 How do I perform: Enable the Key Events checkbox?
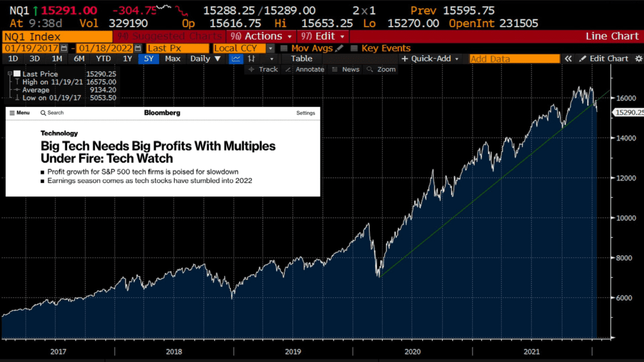[354, 48]
